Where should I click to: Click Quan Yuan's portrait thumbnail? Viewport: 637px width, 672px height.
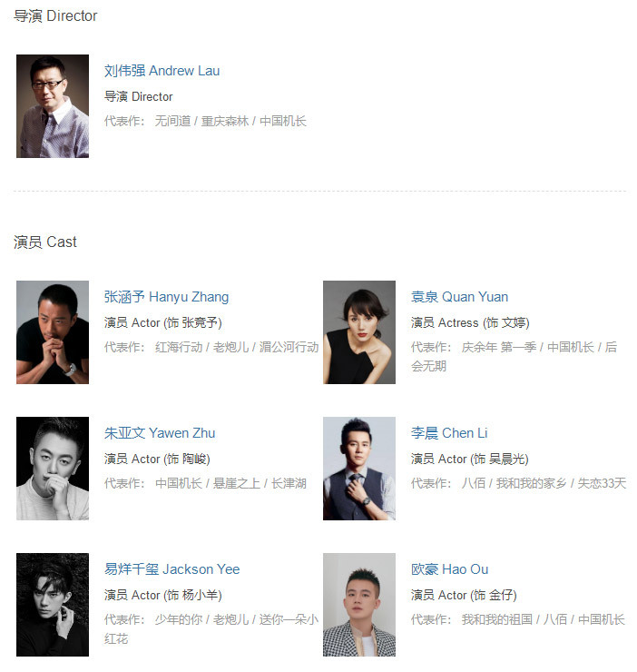[x=359, y=332]
